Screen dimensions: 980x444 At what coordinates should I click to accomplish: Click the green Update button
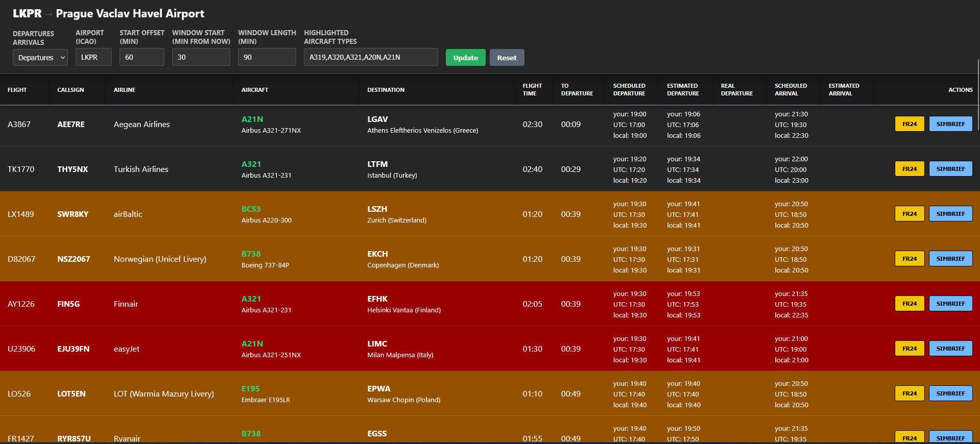tap(466, 58)
